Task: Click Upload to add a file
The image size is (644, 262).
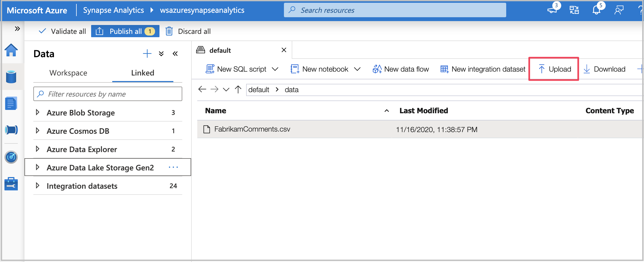Action: (x=553, y=69)
